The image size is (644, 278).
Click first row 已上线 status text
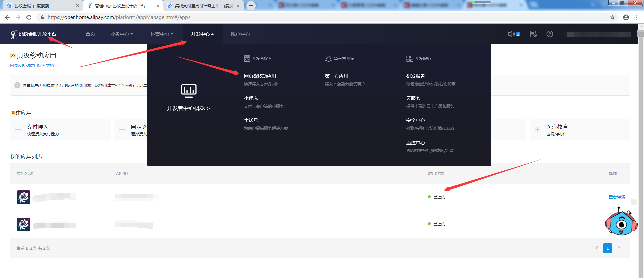[x=439, y=197]
